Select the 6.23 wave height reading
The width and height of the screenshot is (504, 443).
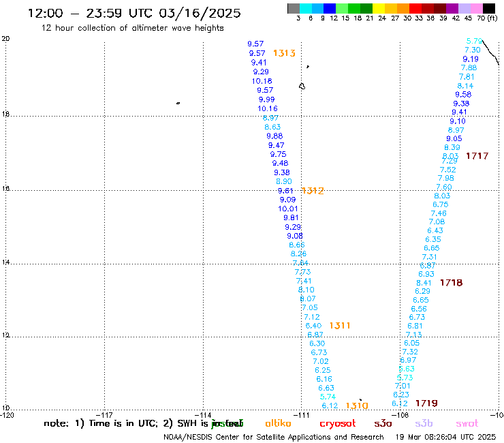point(401,395)
